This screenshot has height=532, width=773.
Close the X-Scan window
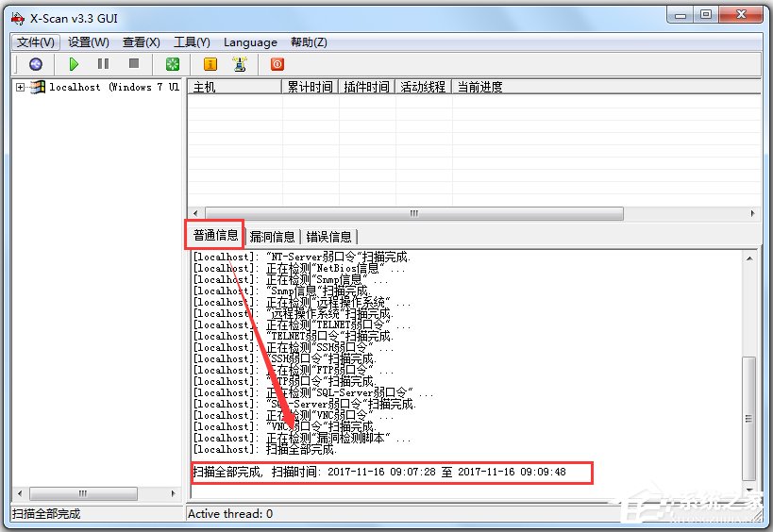pos(741,15)
